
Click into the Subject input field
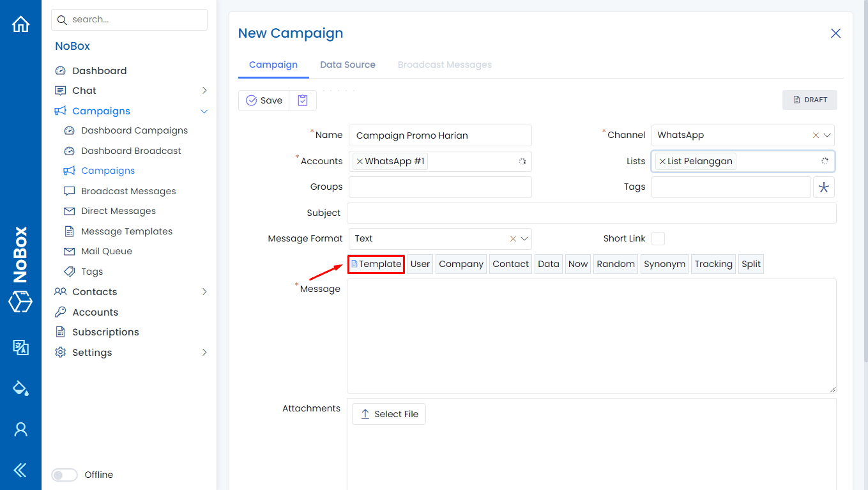coord(591,213)
